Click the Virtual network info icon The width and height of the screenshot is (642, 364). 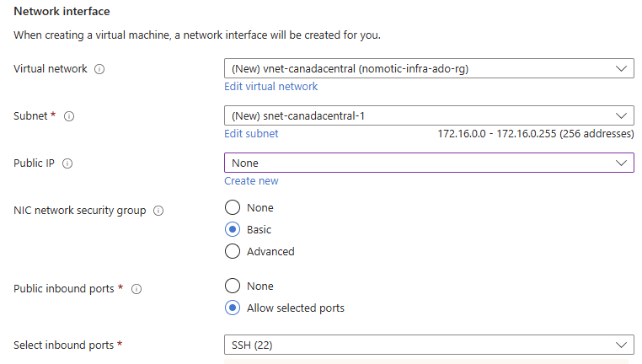tap(99, 69)
